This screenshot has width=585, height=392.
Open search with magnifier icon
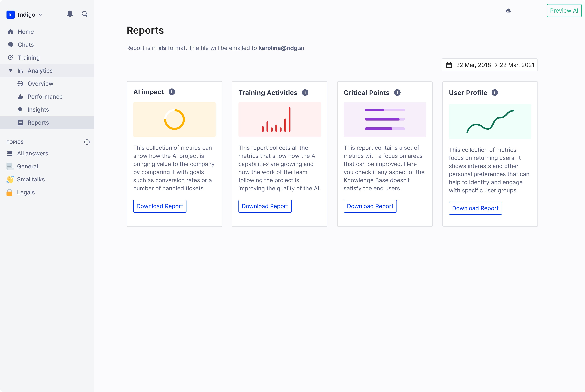point(85,14)
